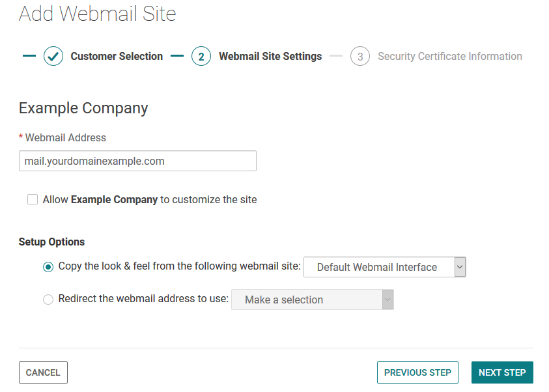Select the Copy look & feel radio button
The image size is (549, 392).
pyautogui.click(x=48, y=267)
